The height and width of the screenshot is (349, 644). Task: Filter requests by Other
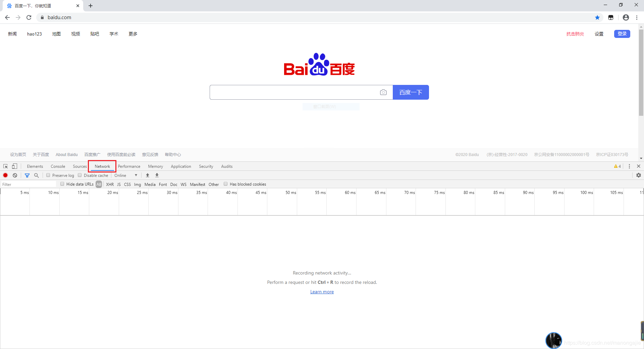(x=214, y=184)
